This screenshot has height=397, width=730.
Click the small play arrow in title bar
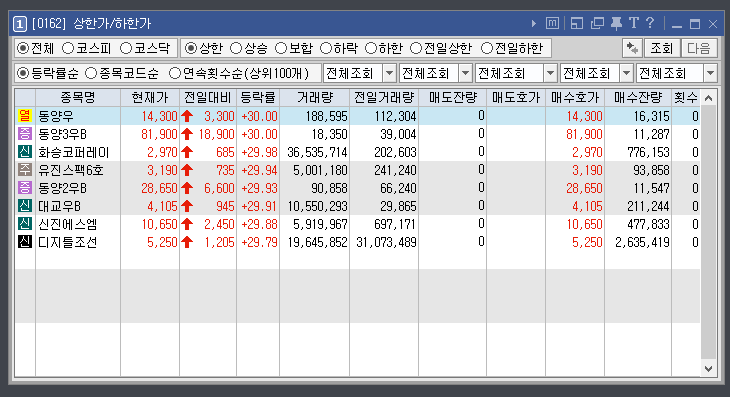534,23
